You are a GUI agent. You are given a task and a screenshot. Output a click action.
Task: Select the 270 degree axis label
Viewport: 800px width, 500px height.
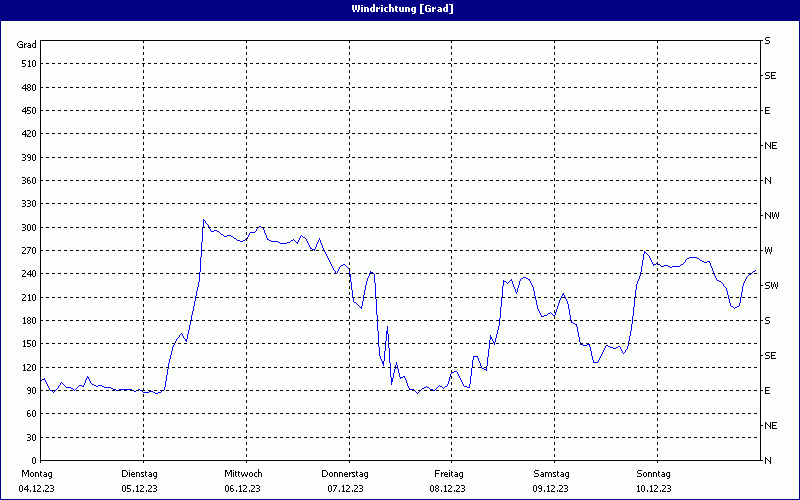[x=27, y=251]
